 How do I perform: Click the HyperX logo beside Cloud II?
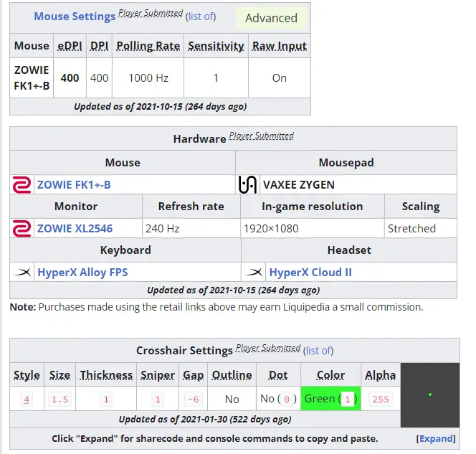(x=254, y=272)
